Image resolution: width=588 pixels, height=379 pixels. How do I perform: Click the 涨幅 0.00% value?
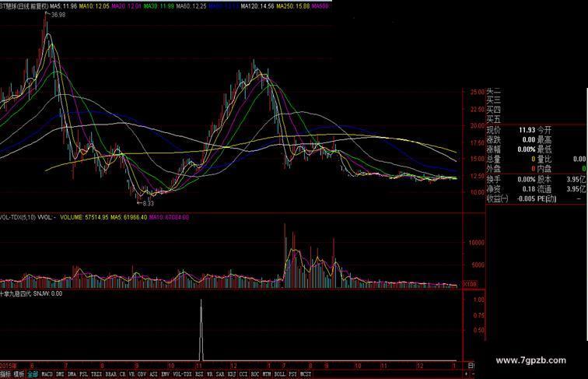point(527,149)
